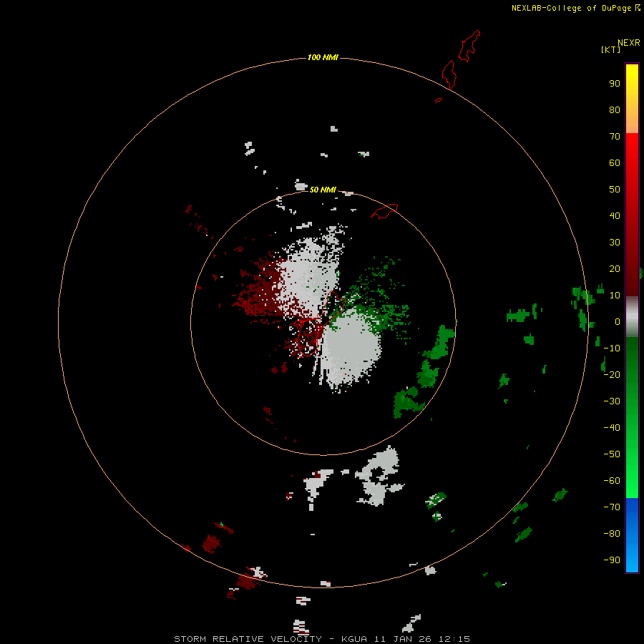Viewport: 644px width, 644px height.
Task: Click the NEXR label above color scale
Action: coord(629,43)
